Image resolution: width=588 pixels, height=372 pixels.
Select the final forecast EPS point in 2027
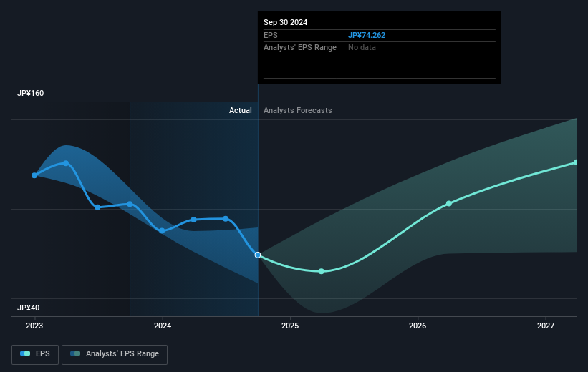pos(576,162)
